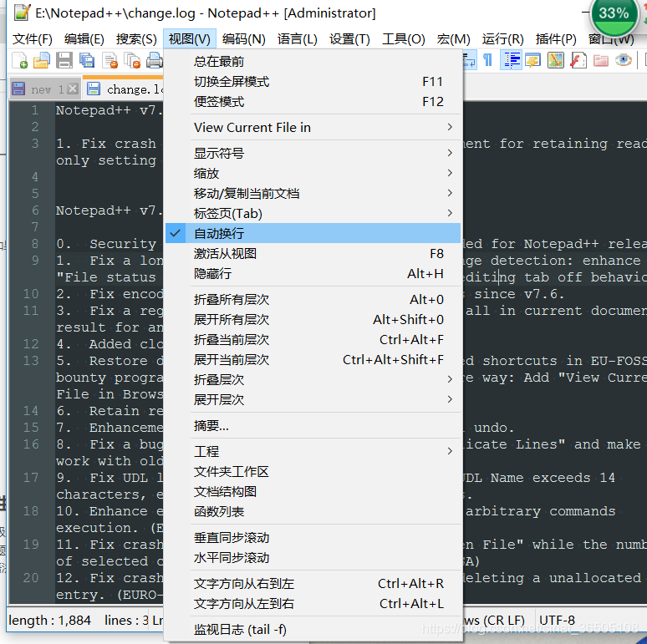
Task: Toggle the Show Indent Guide toolbar icon
Action: pyautogui.click(x=511, y=60)
